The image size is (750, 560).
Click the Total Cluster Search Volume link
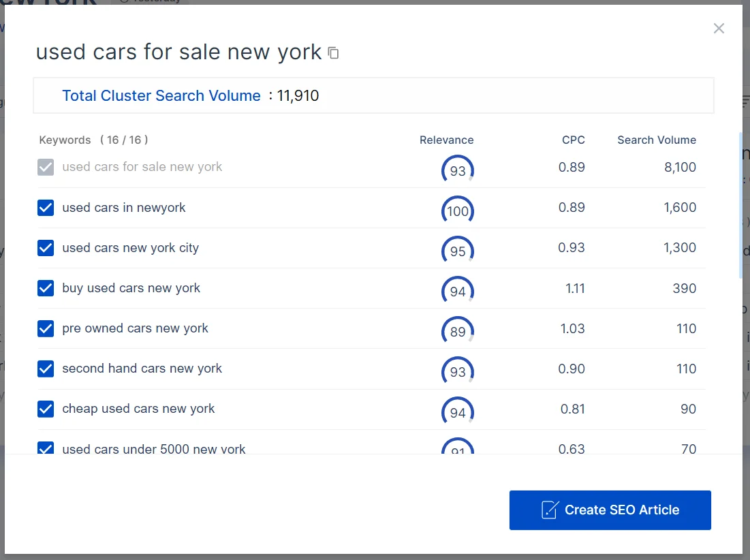click(161, 96)
